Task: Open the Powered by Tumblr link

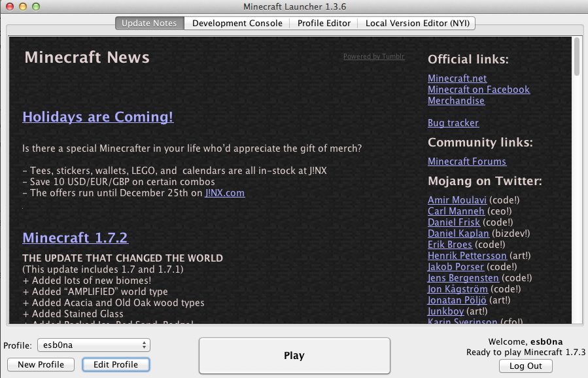Action: [x=374, y=56]
